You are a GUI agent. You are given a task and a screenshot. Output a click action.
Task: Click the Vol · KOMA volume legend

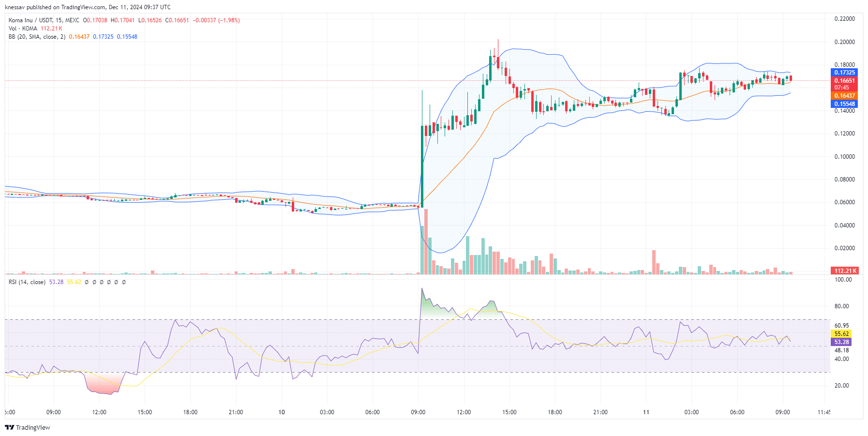(x=23, y=29)
